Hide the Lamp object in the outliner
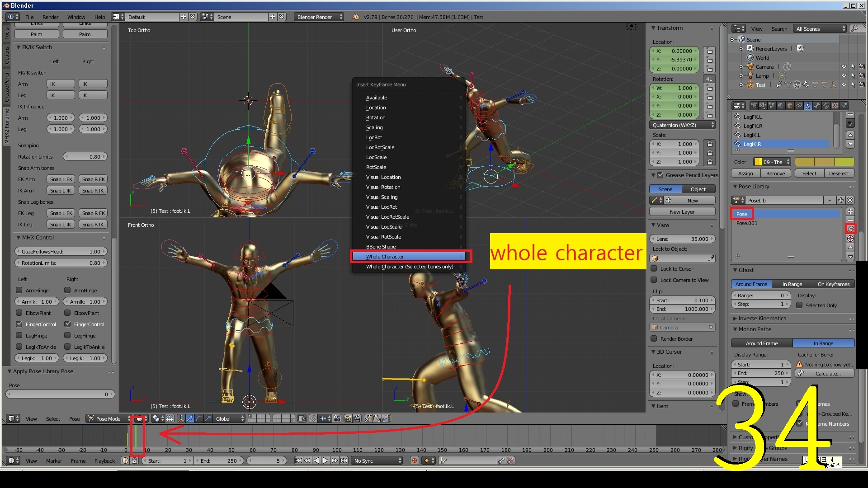This screenshot has height=488, width=868. pos(844,75)
